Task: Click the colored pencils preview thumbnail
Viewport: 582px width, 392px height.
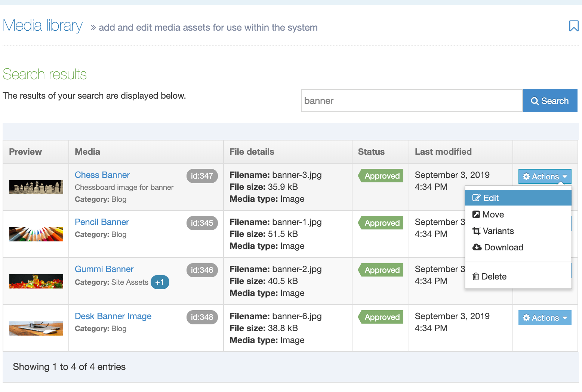Action: click(x=36, y=234)
